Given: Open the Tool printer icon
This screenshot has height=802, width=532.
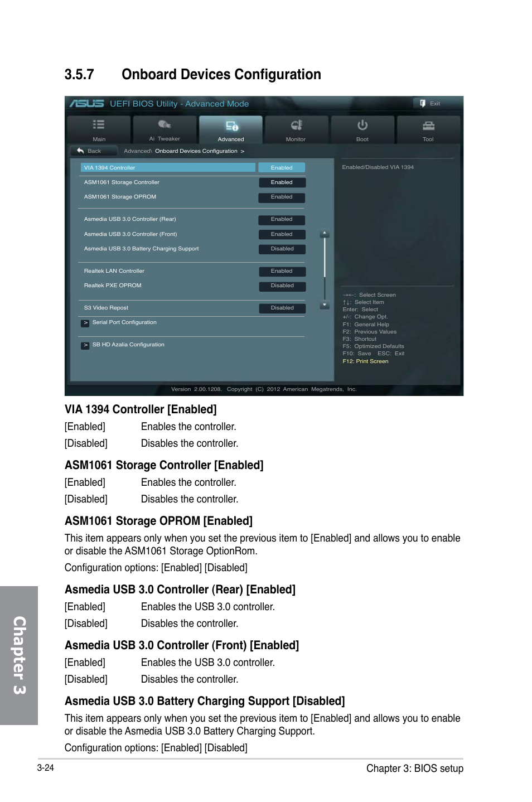Looking at the screenshot, I should tap(428, 125).
